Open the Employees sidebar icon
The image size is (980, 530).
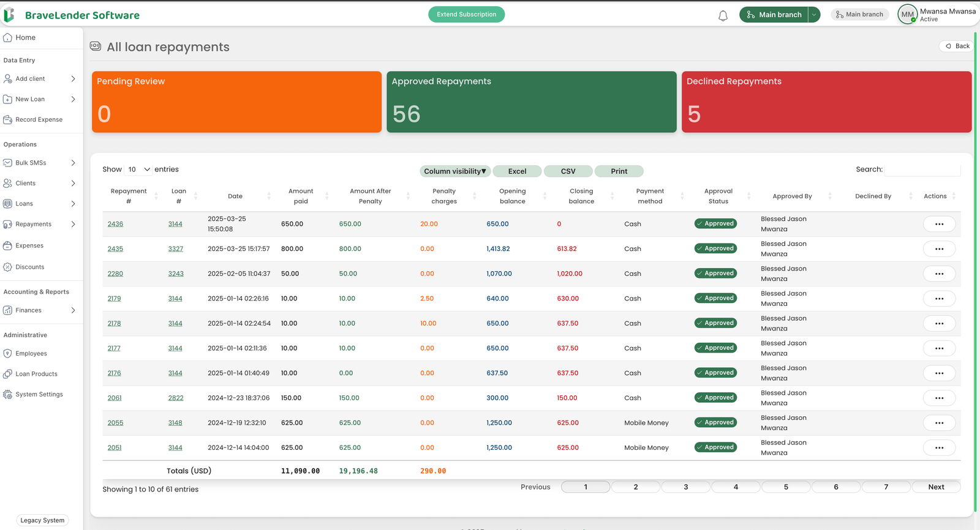click(8, 354)
